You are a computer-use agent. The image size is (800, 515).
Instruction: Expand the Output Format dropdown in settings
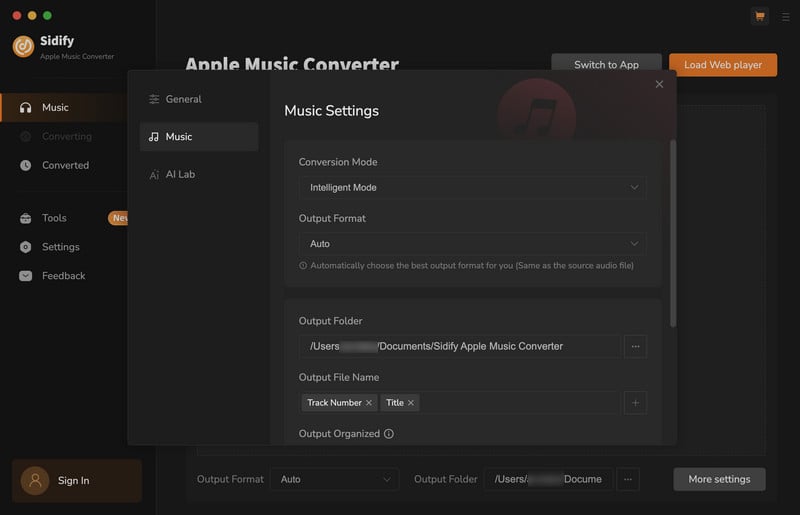tap(472, 243)
